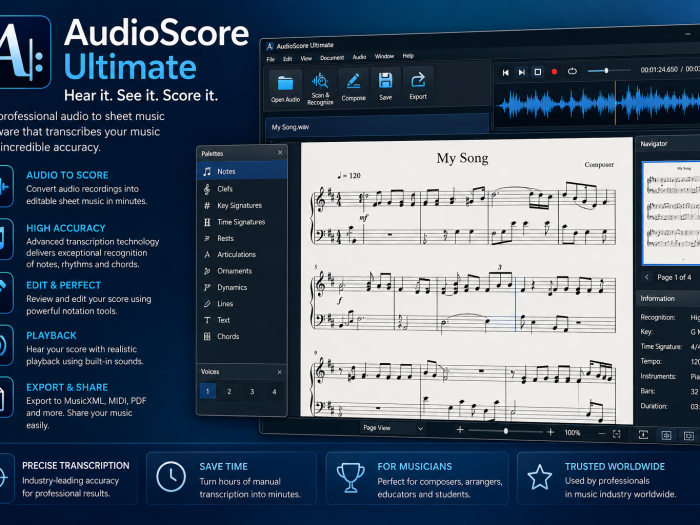Click the plus left of zoom slider

tap(460, 430)
